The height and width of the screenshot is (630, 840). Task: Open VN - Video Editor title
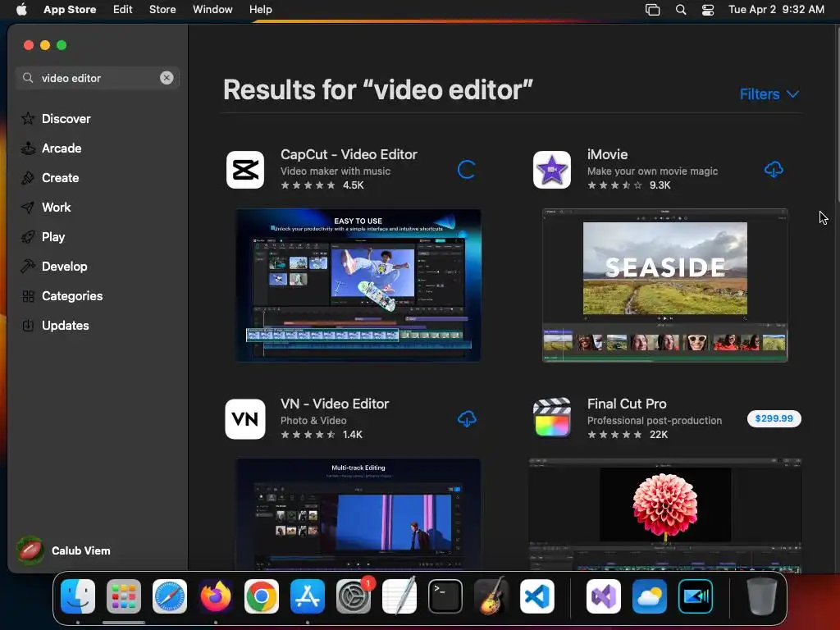tap(335, 404)
